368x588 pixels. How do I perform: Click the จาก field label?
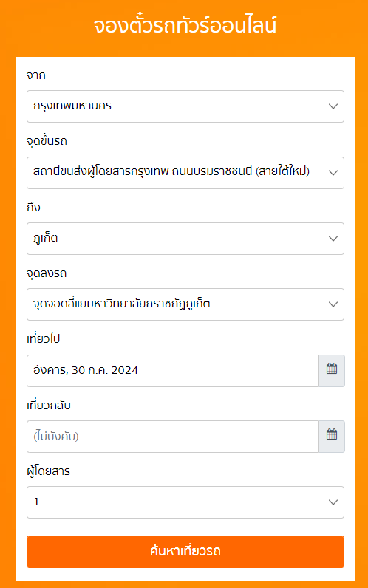click(x=36, y=75)
